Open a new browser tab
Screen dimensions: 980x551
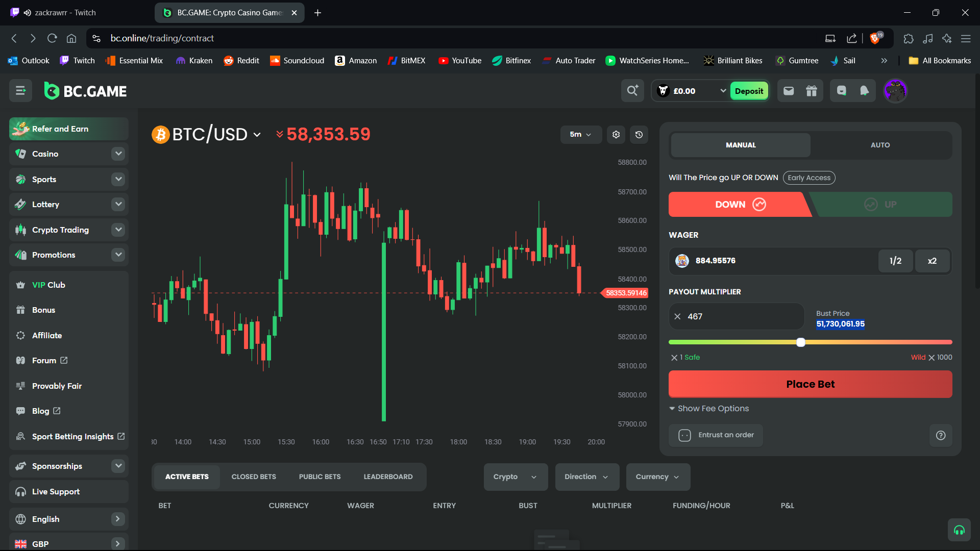pyautogui.click(x=317, y=13)
